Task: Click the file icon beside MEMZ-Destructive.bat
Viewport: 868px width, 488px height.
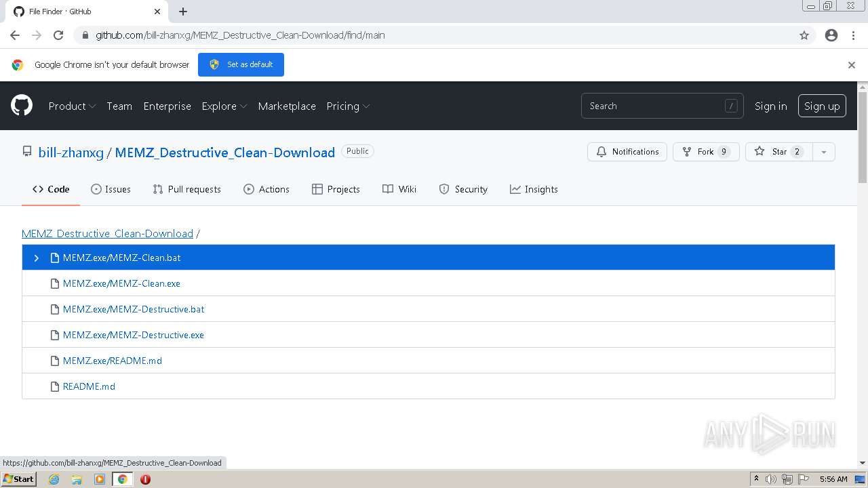Action: click(x=55, y=309)
